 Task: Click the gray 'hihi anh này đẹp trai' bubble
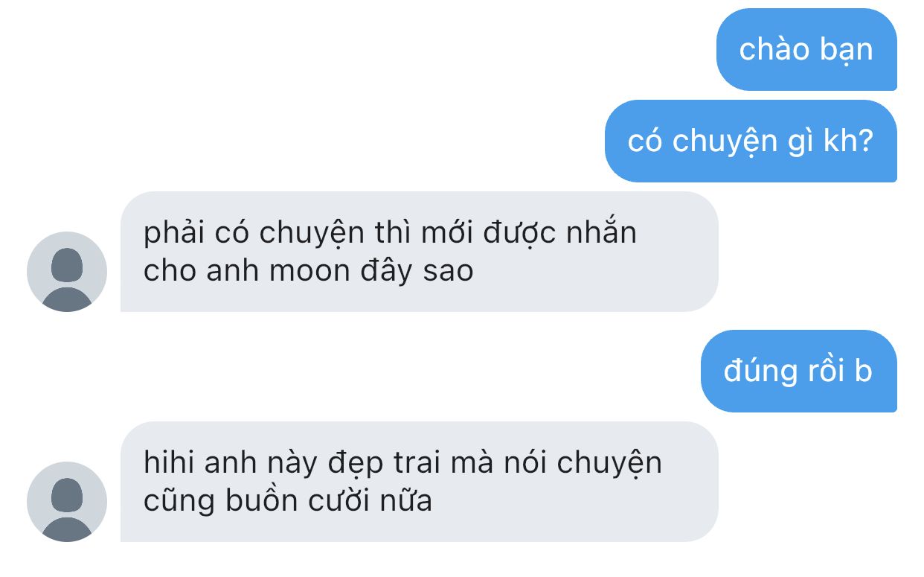click(x=420, y=482)
